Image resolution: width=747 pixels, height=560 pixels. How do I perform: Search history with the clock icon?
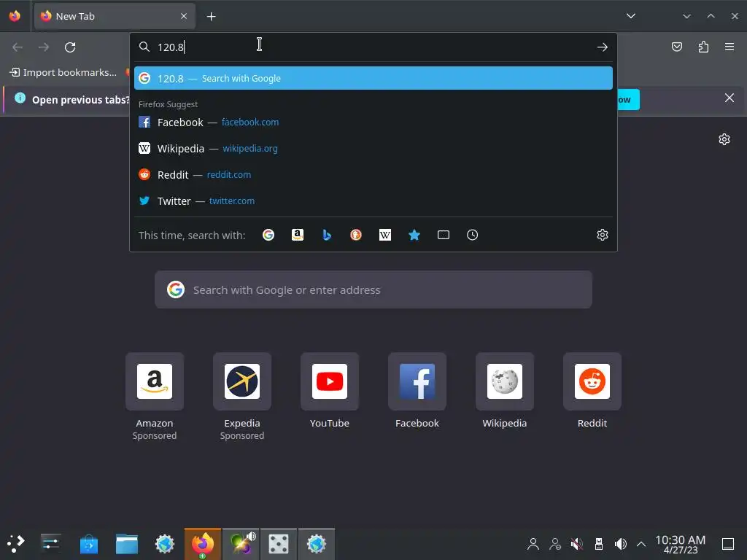click(472, 235)
